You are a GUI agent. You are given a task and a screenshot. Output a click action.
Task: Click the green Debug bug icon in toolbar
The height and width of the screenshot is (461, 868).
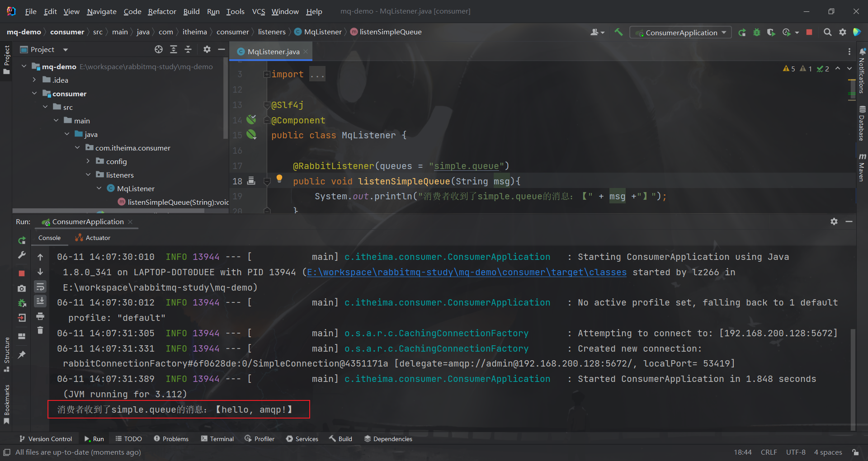click(756, 32)
